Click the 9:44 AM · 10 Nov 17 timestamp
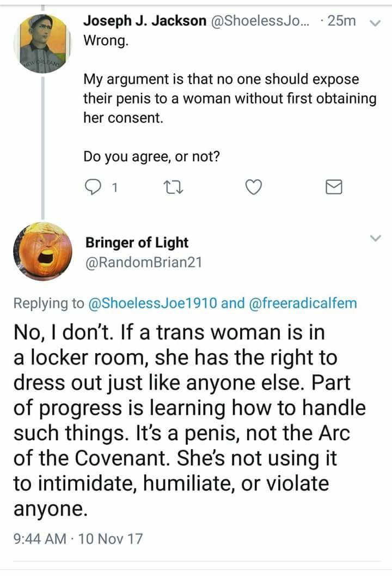Image resolution: width=392 pixels, height=576 pixels. click(x=78, y=538)
